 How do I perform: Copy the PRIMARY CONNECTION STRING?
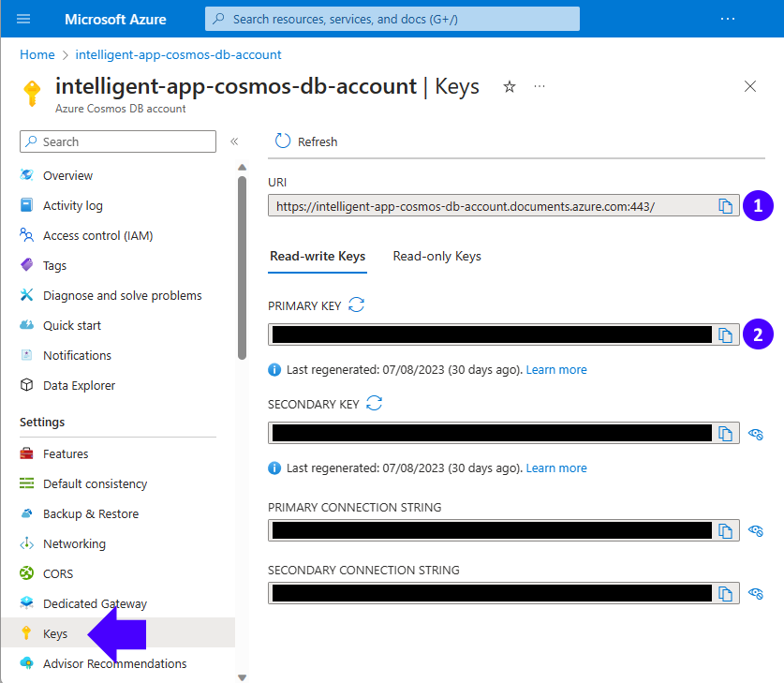click(x=725, y=530)
